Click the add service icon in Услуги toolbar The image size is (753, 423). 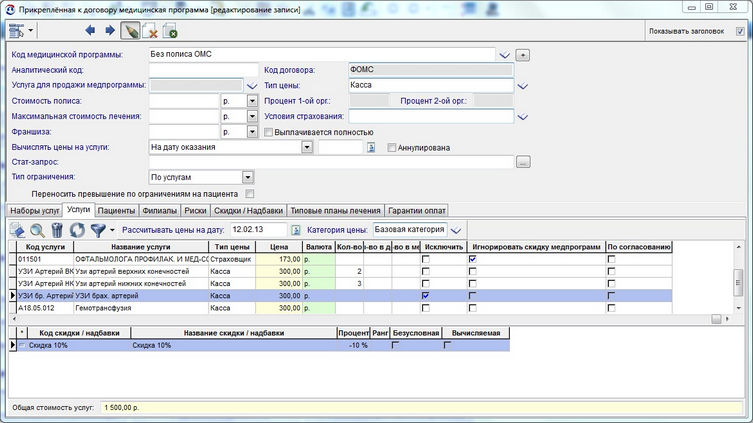17,230
